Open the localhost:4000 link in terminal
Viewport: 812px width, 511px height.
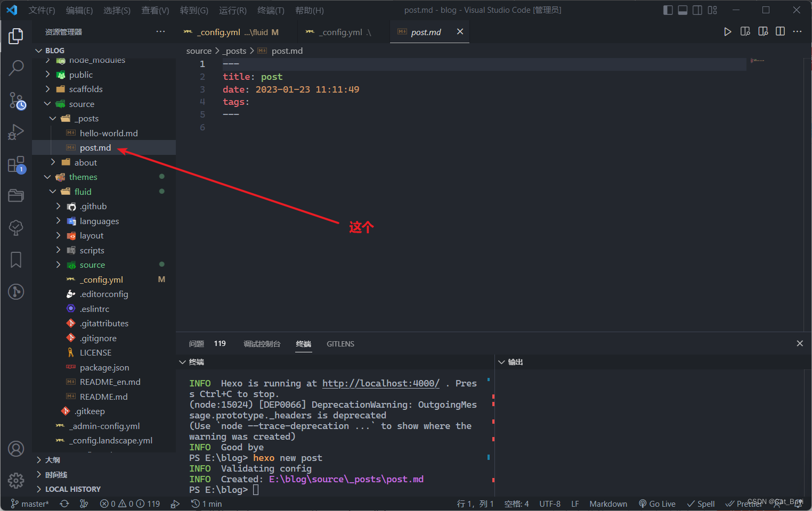tap(381, 383)
